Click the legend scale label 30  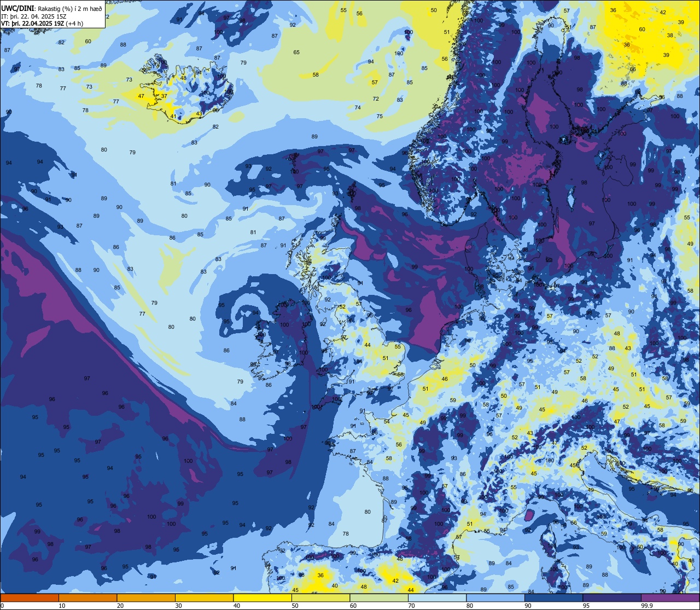tap(178, 606)
